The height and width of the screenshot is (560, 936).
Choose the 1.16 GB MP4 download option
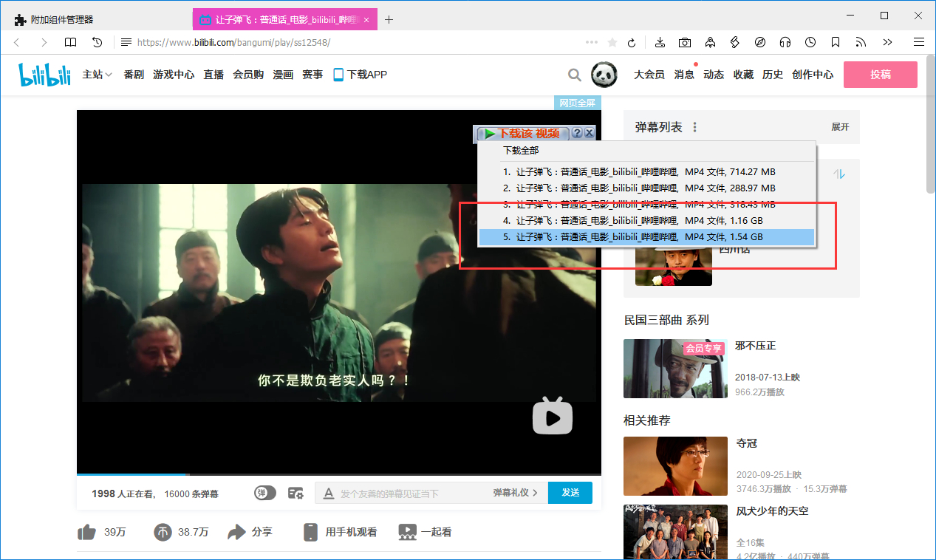coord(646,220)
